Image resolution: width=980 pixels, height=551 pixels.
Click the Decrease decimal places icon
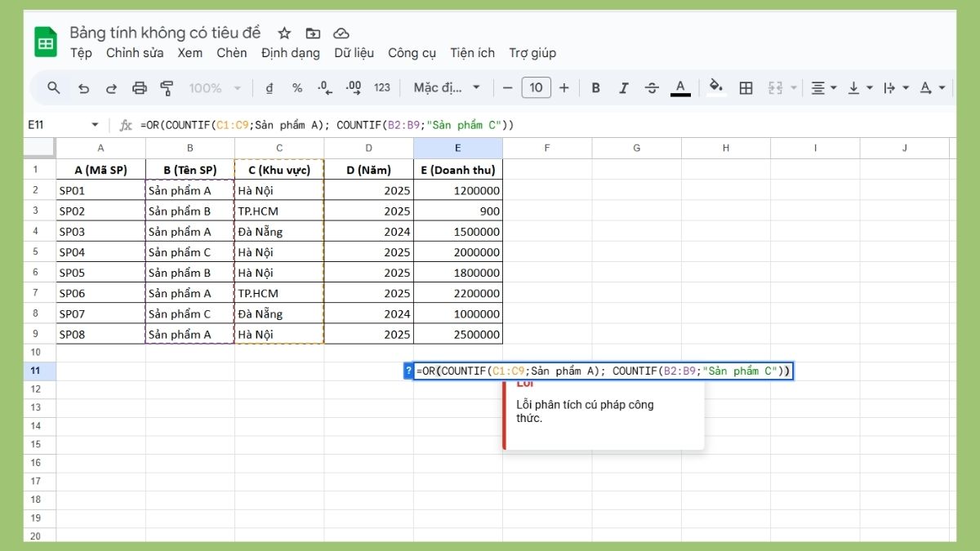(x=323, y=87)
